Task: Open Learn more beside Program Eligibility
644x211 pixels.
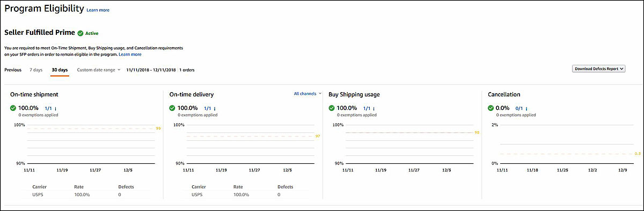Action: (98, 10)
